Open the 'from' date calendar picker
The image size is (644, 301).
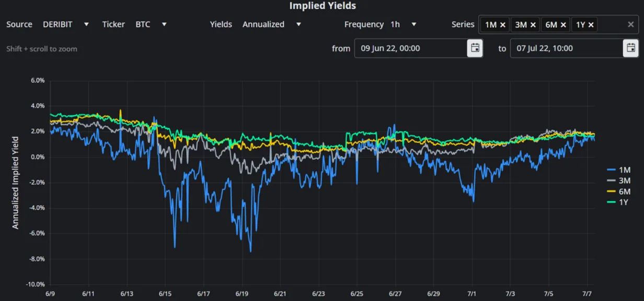(475, 48)
